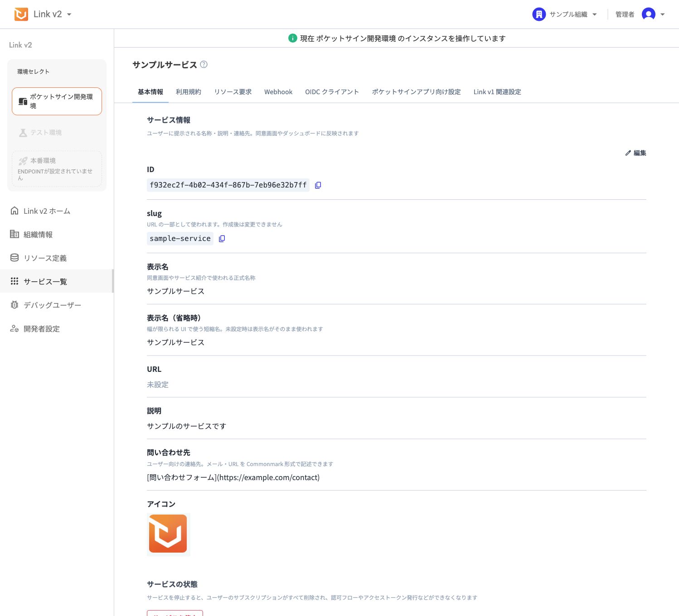Screen dimensions: 679x616
Task: Copy the slug sample-service with copy icon
Action: tap(222, 239)
